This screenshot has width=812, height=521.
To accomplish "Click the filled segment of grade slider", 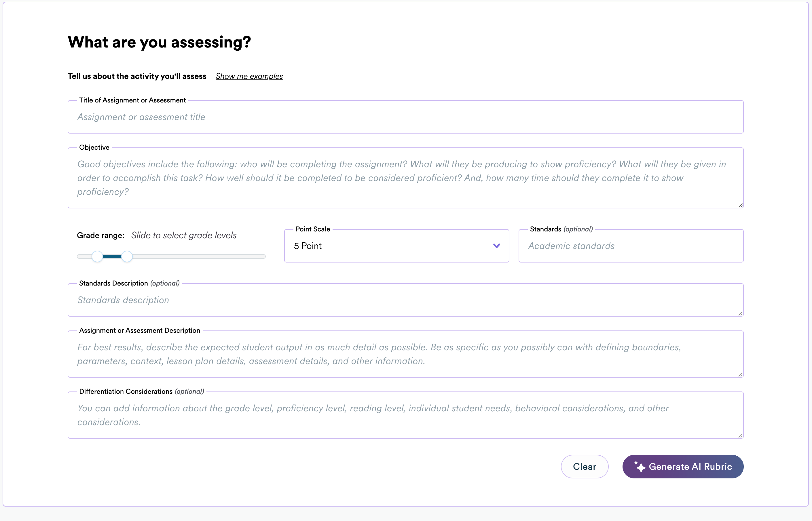I will (112, 256).
